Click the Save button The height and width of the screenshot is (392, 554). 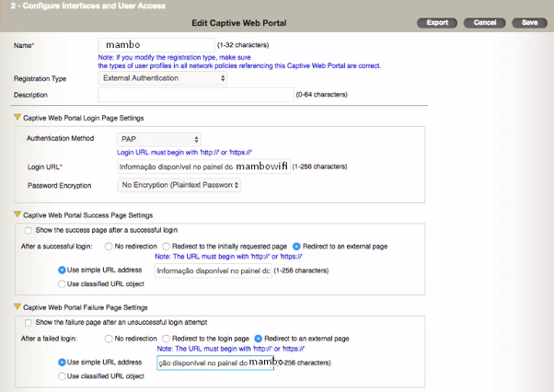tap(529, 22)
